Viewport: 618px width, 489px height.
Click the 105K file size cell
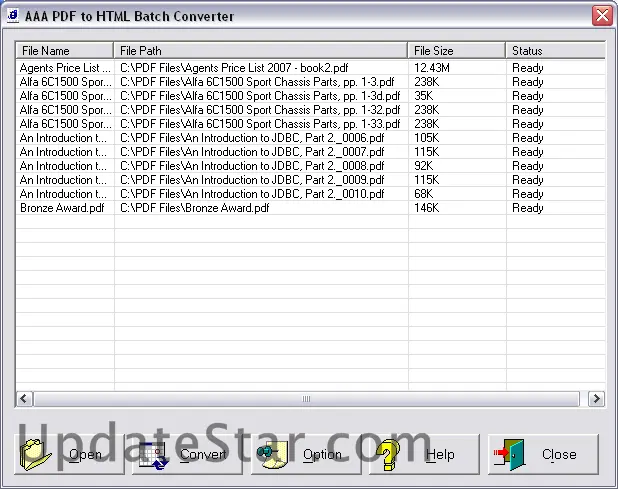pos(426,138)
